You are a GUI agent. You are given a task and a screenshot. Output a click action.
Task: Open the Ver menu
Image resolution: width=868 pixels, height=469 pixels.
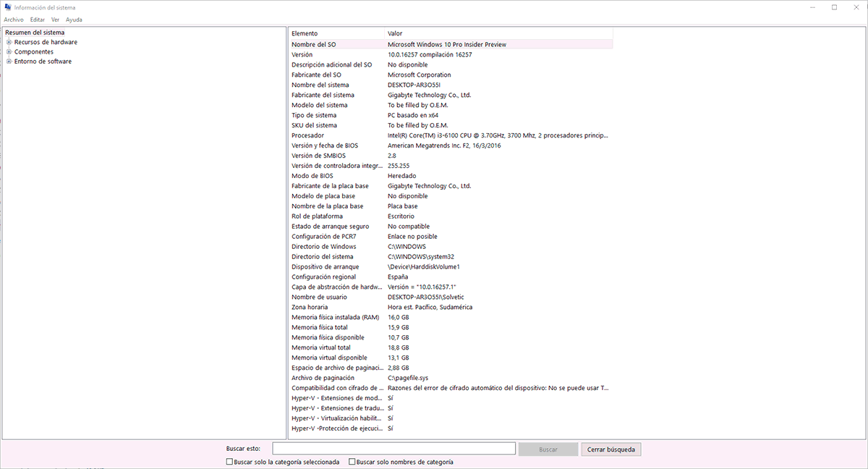click(55, 20)
